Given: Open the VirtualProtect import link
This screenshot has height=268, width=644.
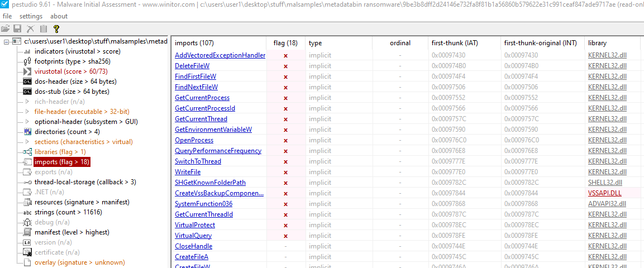Looking at the screenshot, I should (x=195, y=225).
